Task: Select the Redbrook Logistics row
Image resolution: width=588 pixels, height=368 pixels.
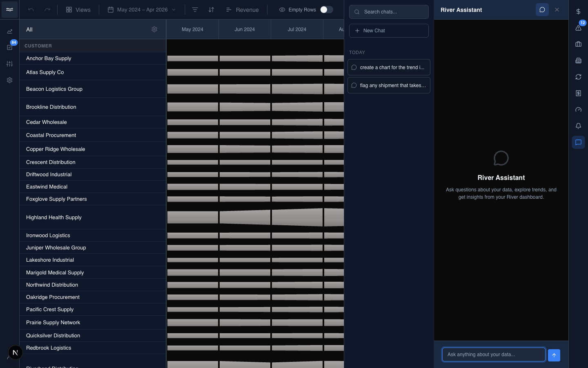Action: 93,348
